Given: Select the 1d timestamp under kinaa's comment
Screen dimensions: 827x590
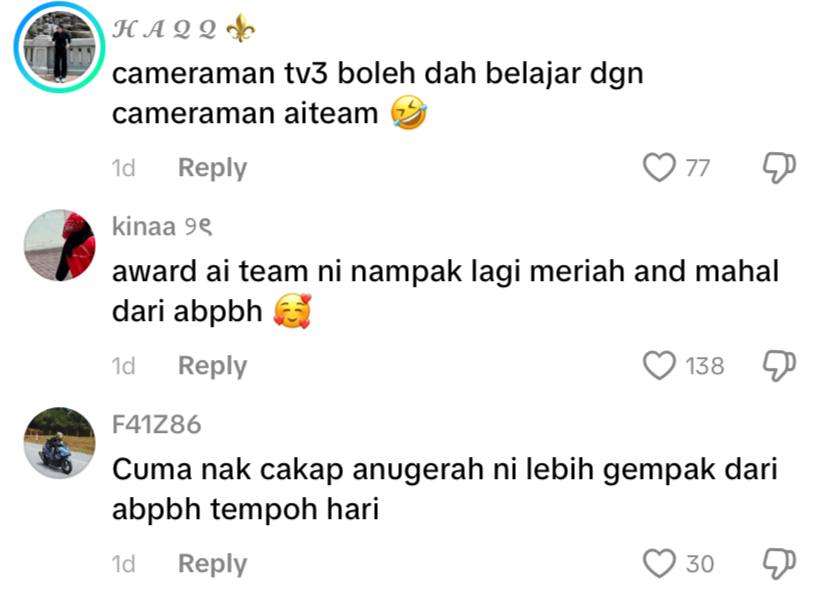Looking at the screenshot, I should [124, 366].
